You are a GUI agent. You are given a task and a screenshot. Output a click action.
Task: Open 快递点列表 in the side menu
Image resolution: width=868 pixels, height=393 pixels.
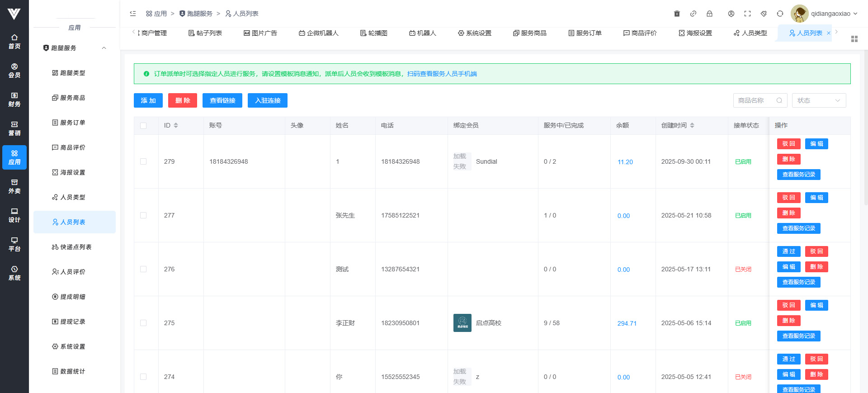click(x=75, y=247)
